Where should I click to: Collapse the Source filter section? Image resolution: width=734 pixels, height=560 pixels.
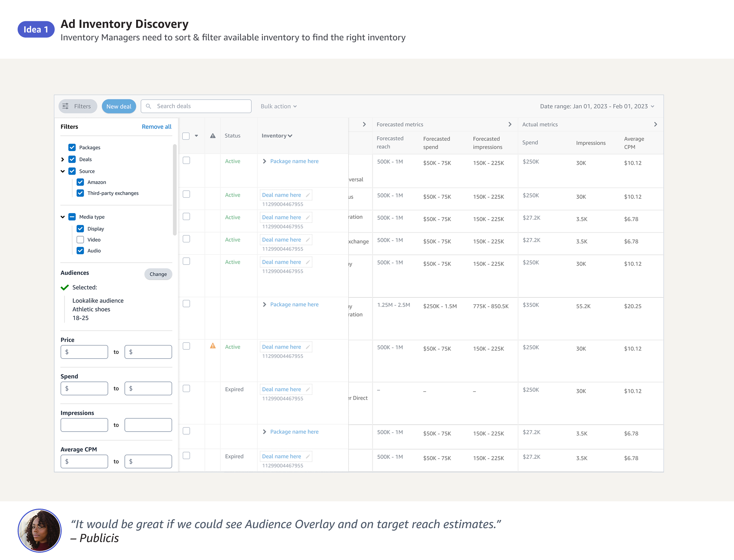pyautogui.click(x=63, y=171)
